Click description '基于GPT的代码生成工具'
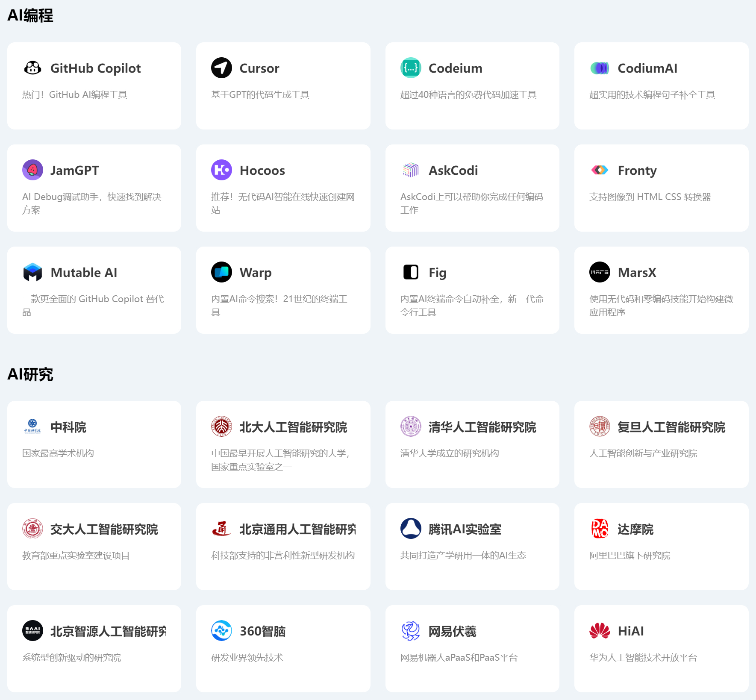The height and width of the screenshot is (700, 756). (260, 95)
